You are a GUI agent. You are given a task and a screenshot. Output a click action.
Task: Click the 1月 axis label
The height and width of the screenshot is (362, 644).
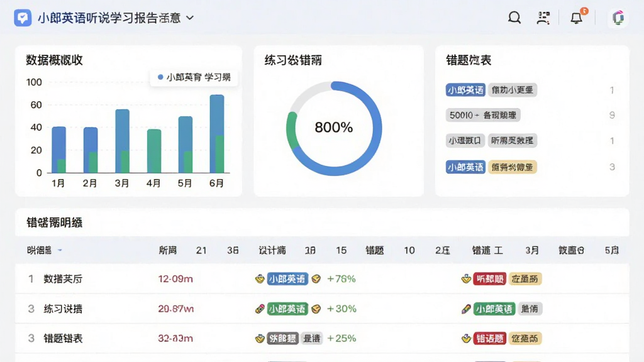pyautogui.click(x=58, y=183)
